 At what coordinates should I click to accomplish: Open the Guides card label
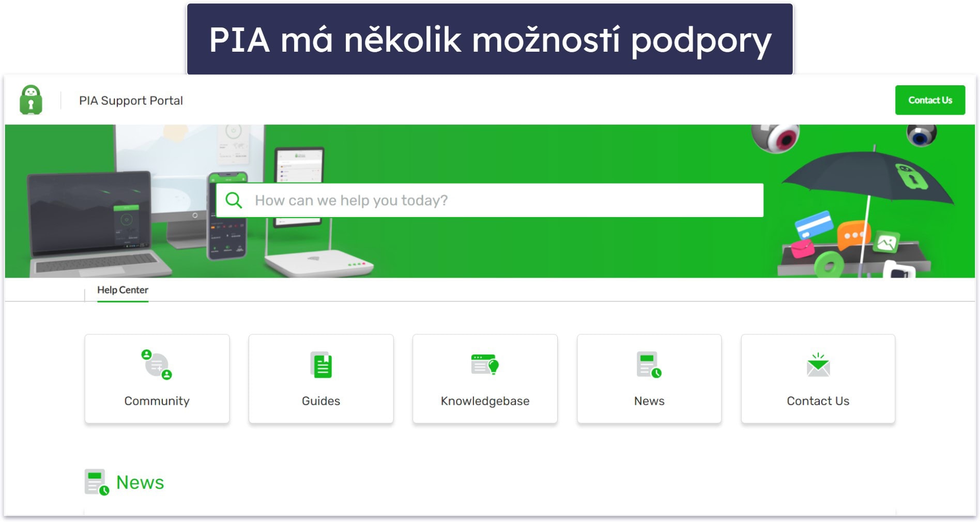(x=321, y=401)
